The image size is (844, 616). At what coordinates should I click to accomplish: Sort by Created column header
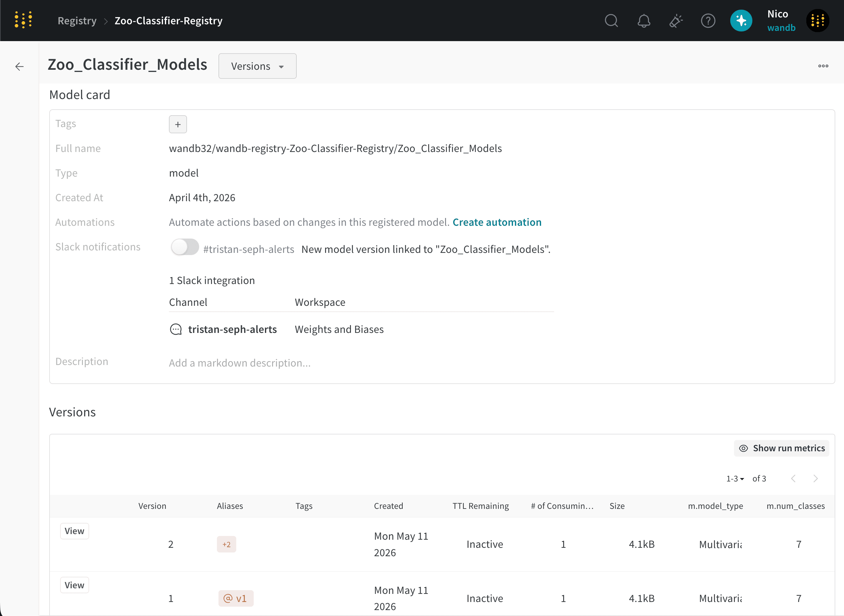click(388, 506)
